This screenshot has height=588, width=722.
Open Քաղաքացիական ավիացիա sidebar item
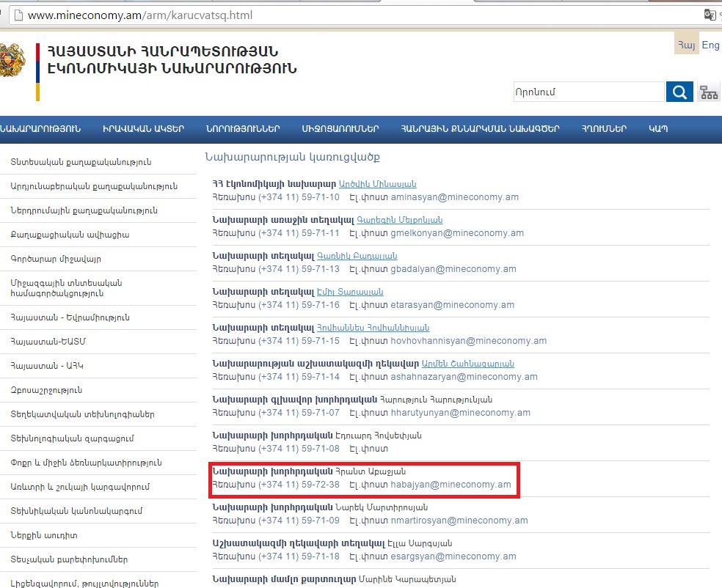[x=70, y=235]
